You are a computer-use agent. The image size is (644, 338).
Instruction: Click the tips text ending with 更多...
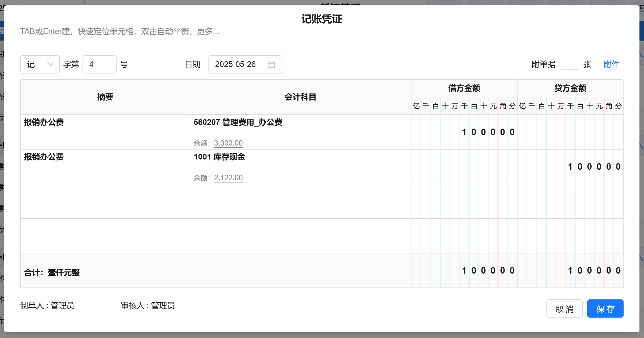coord(119,31)
